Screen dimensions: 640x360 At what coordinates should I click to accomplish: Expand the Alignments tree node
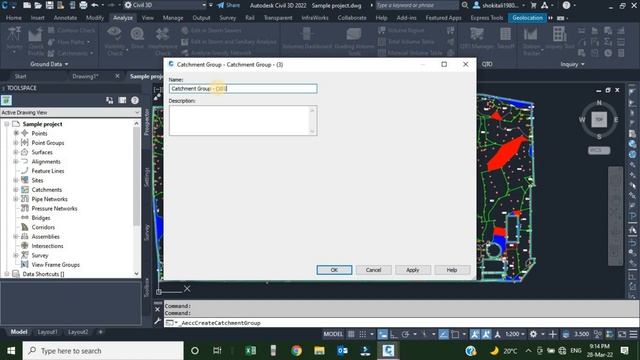click(16, 161)
